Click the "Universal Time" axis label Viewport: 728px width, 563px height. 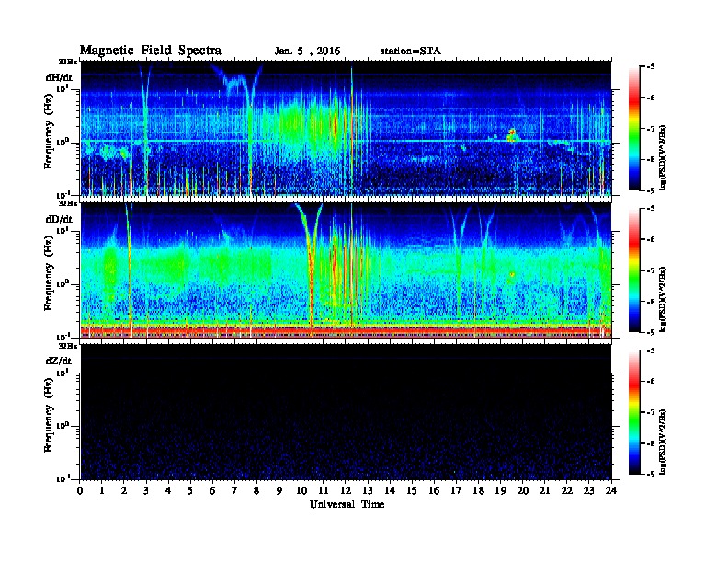pos(347,504)
